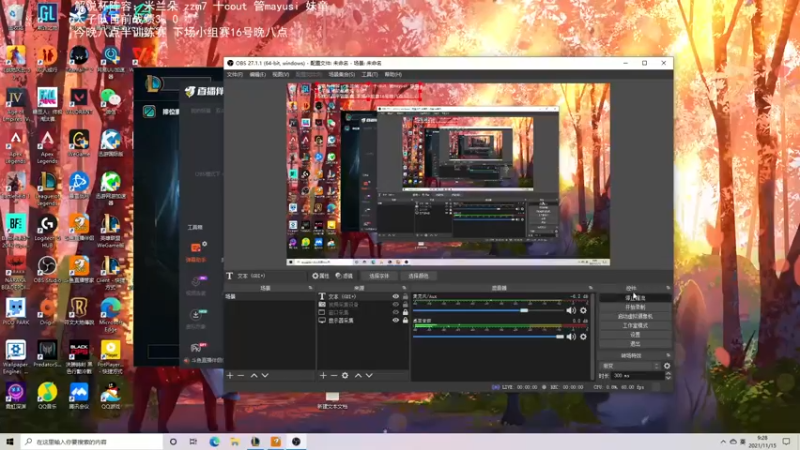The width and height of the screenshot is (800, 450).
Task: Click the 选择字体 button
Action: coord(379,276)
